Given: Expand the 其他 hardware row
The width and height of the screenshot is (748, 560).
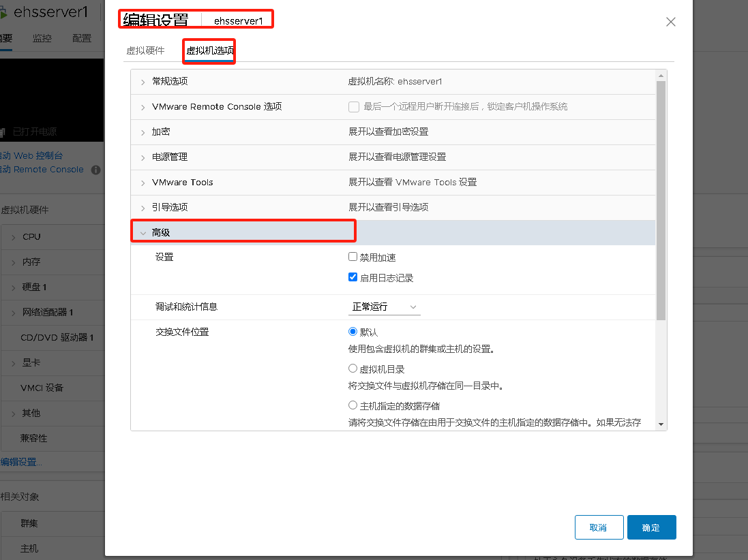Looking at the screenshot, I should [x=14, y=414].
